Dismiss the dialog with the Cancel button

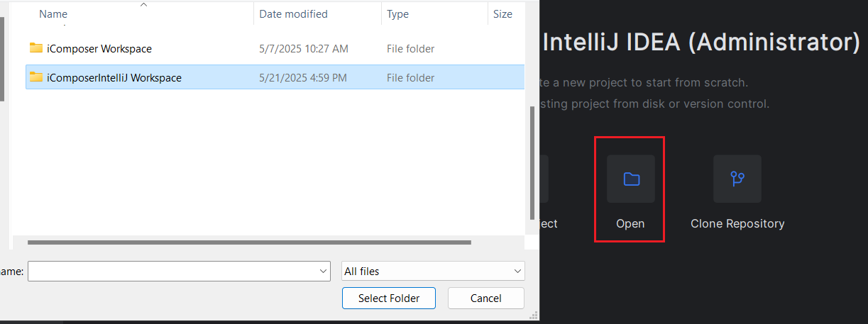click(486, 298)
